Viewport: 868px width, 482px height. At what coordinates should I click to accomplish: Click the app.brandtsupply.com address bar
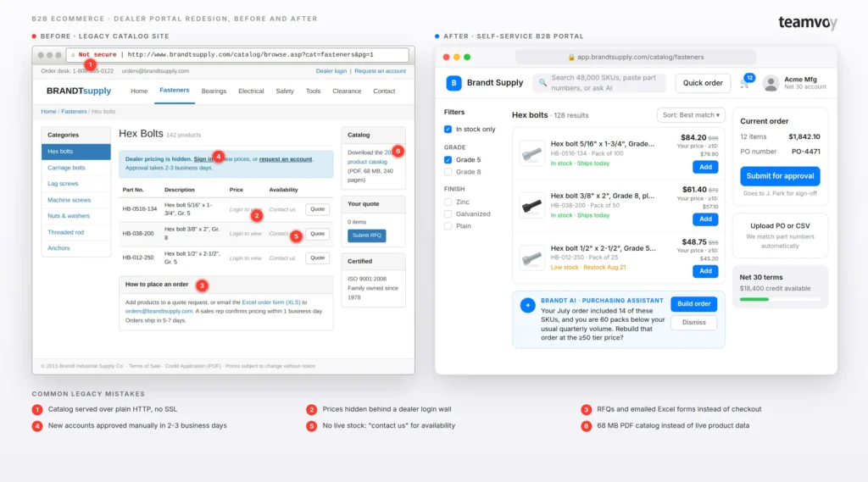tap(636, 57)
